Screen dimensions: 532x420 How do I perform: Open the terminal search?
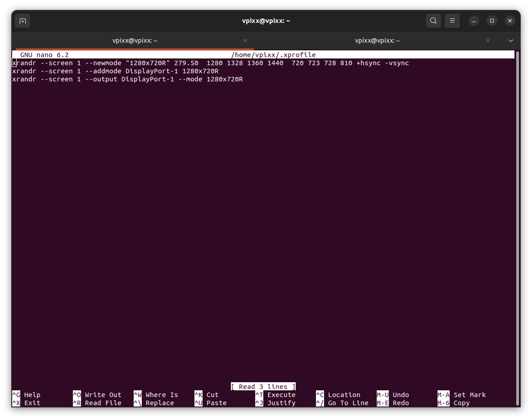pyautogui.click(x=433, y=20)
